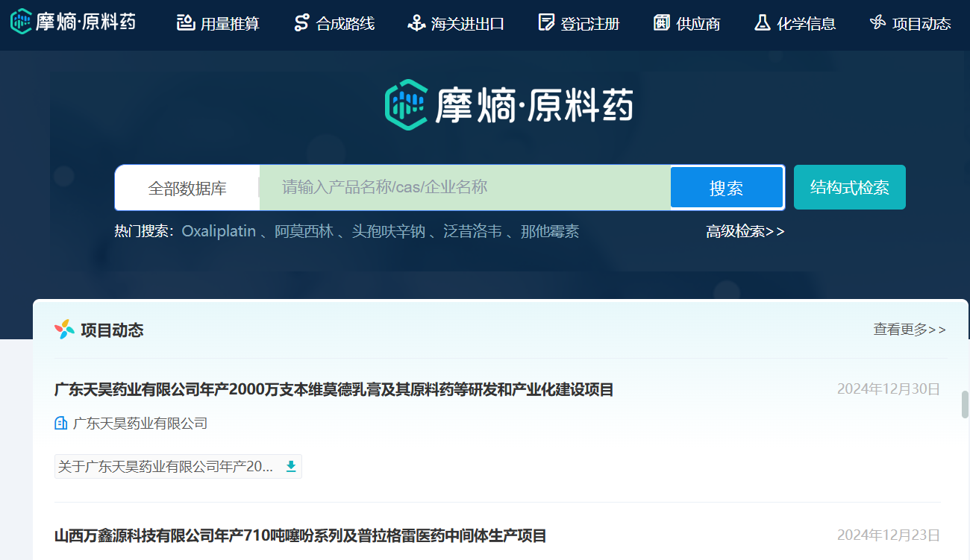Open company link 广东天昊药业有限公司
Screen dimensions: 970x560
(x=140, y=424)
